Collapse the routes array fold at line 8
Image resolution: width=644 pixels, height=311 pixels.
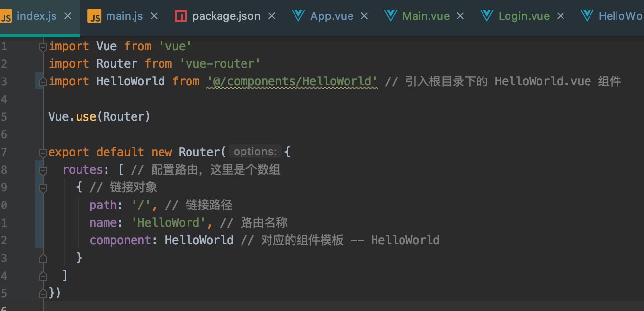(x=42, y=169)
